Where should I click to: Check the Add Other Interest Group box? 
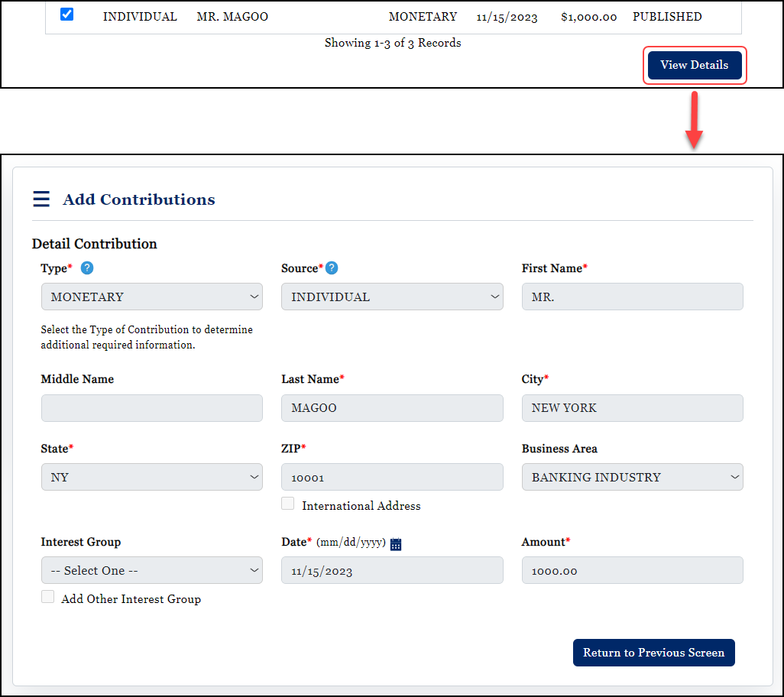47,596
